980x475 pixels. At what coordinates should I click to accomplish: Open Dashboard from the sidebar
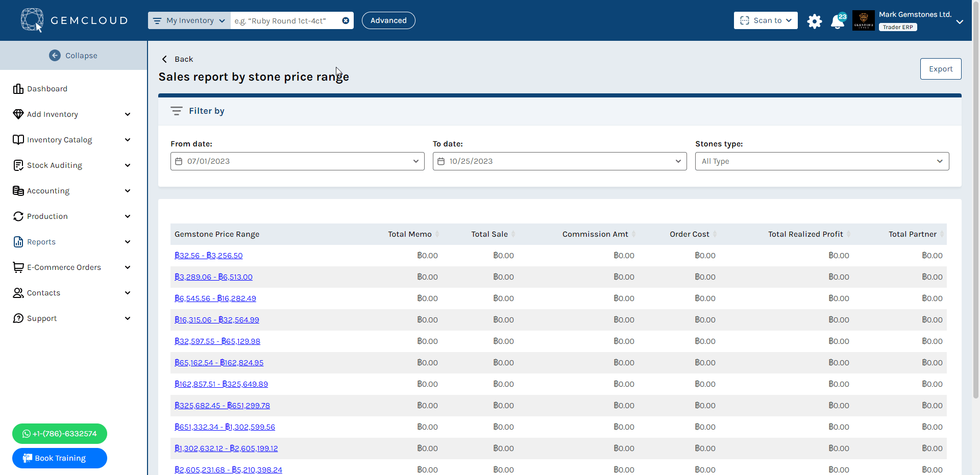(x=47, y=89)
